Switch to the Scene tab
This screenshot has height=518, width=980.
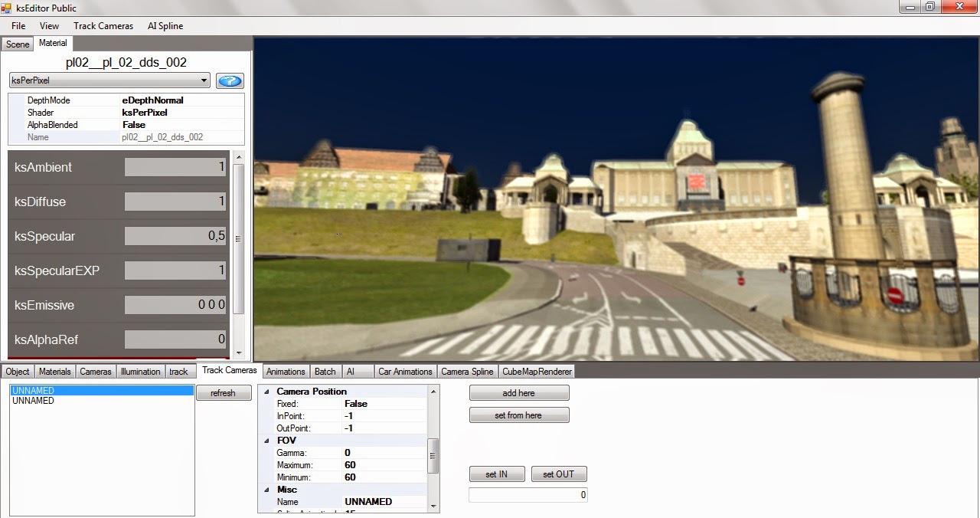tap(17, 44)
